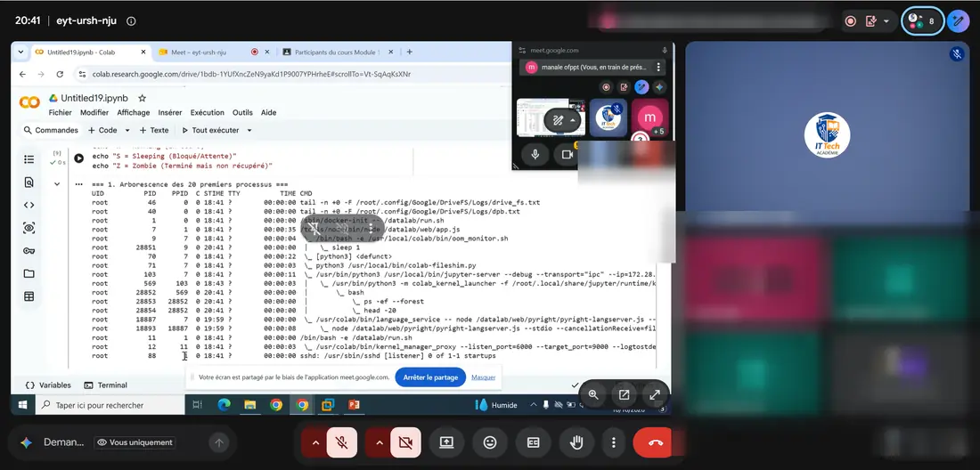980x470 pixels.
Task: Click the Gemini 'Deman...' prompt field
Action: click(x=64, y=442)
